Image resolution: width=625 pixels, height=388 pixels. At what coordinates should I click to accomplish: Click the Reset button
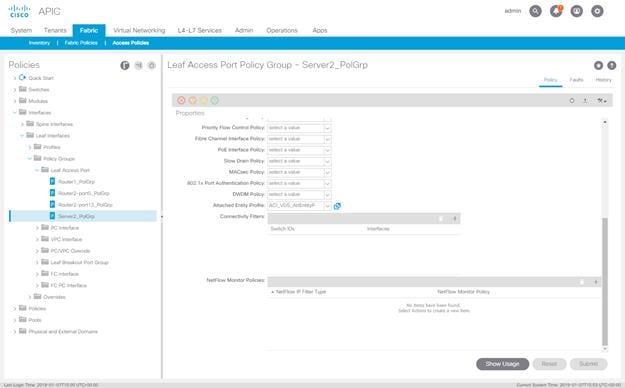click(x=549, y=364)
